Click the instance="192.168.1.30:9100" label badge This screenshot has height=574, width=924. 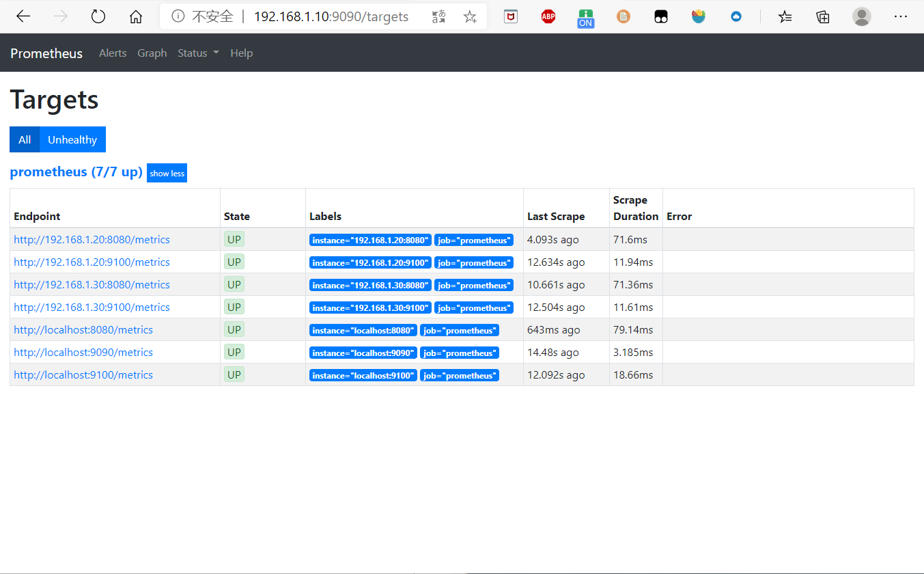(x=370, y=307)
